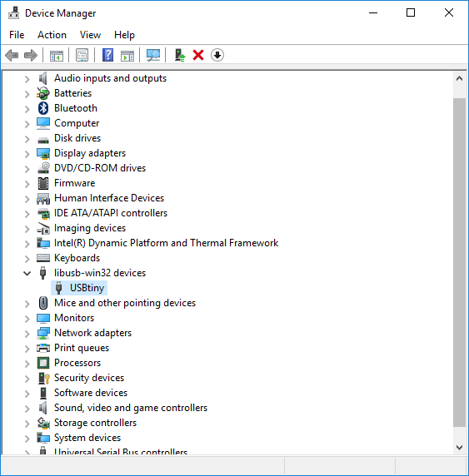Select the Software devices label
The image size is (469, 476).
click(91, 393)
